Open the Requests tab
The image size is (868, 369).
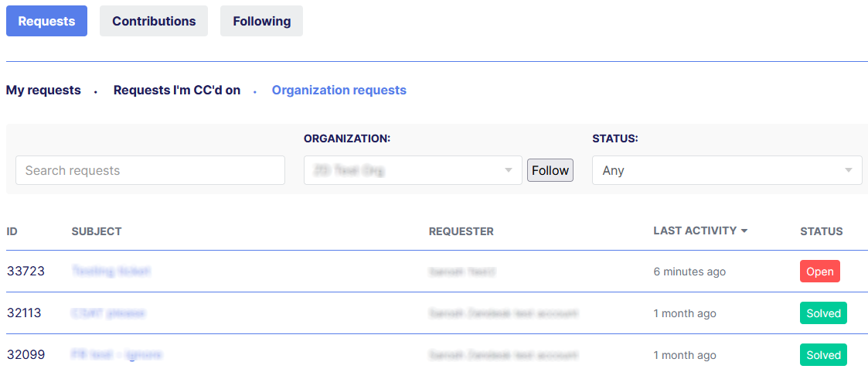pyautogui.click(x=46, y=21)
